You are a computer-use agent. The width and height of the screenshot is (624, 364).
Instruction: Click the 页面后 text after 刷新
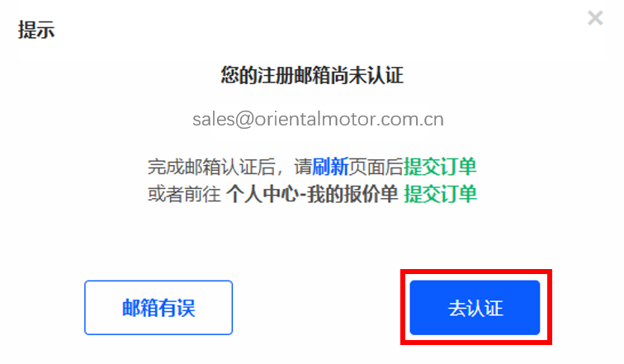[376, 166]
